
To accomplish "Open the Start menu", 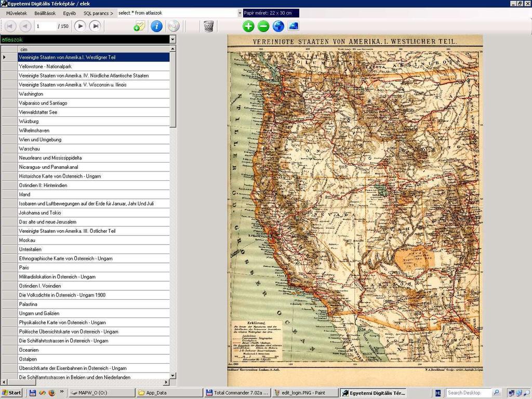I will (11, 393).
